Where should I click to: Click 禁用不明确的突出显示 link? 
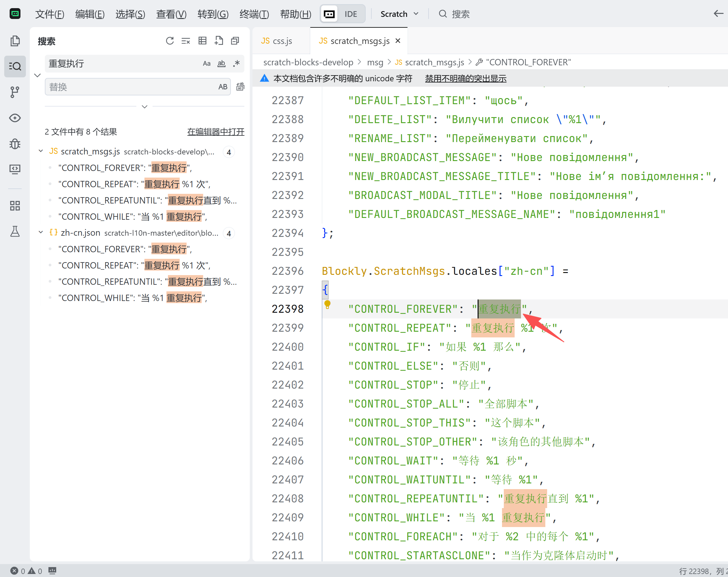click(465, 78)
